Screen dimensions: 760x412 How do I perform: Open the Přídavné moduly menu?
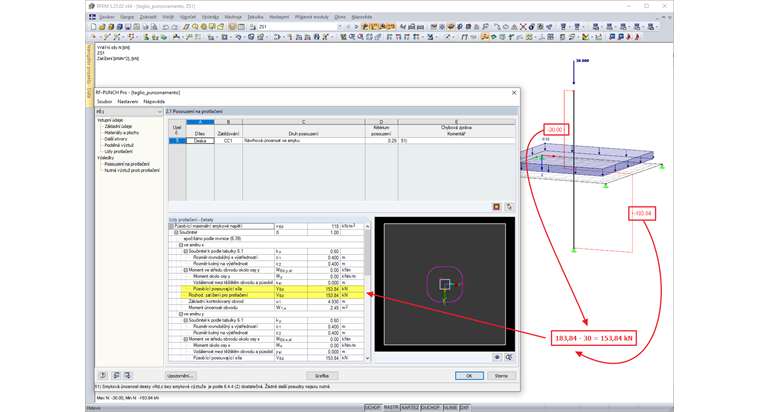pyautogui.click(x=312, y=17)
